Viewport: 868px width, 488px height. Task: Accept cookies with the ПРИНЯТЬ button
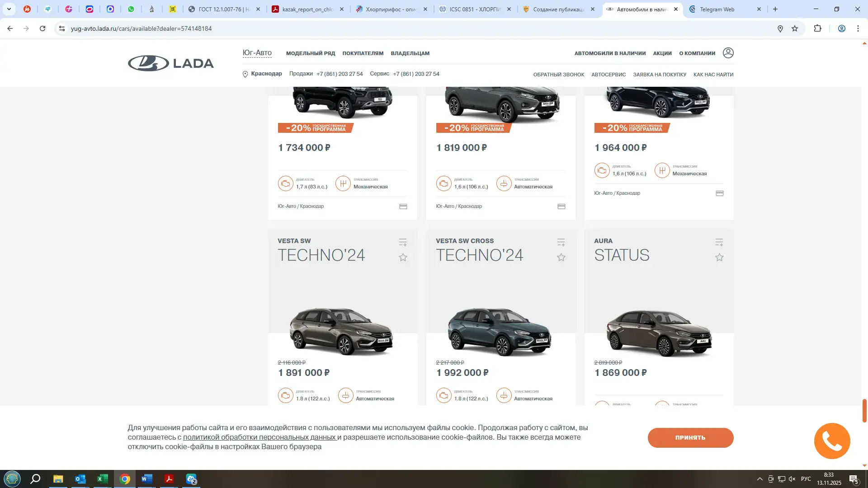[x=690, y=437]
